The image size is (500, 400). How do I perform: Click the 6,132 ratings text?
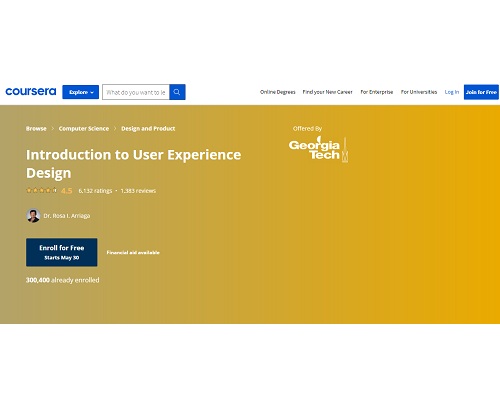tap(95, 191)
